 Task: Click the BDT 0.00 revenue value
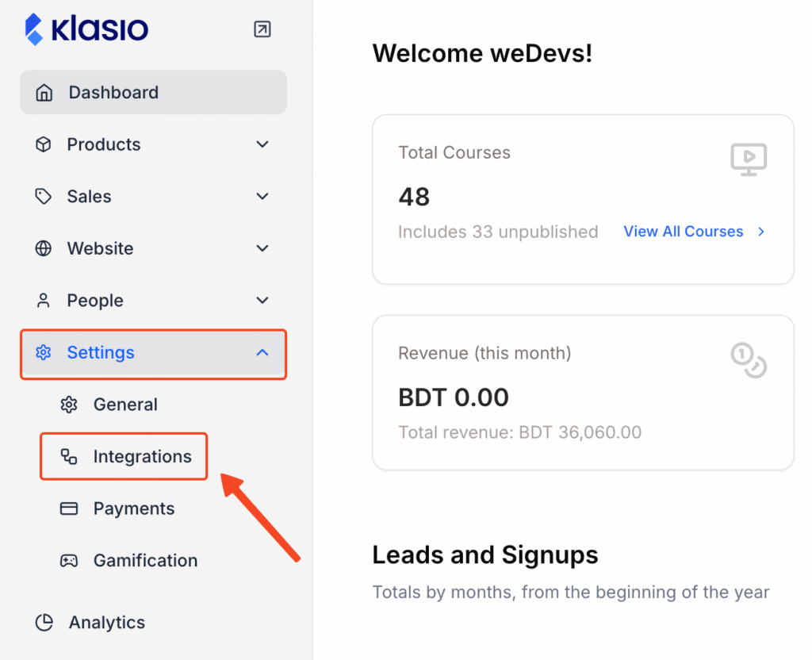click(x=453, y=398)
